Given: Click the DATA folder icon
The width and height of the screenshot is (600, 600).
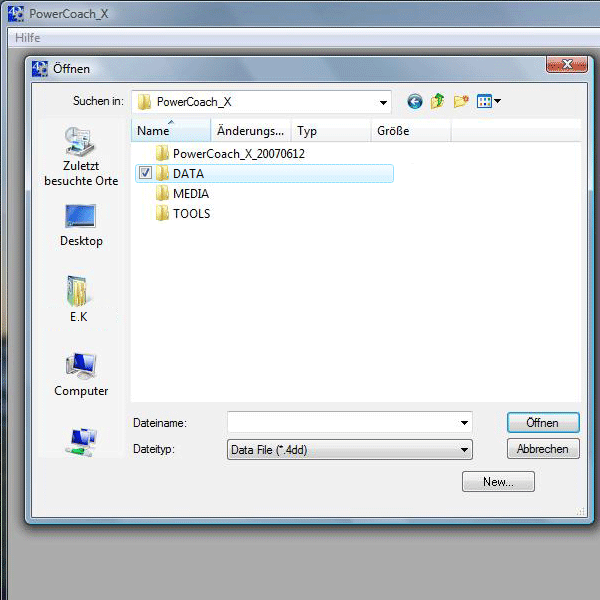Looking at the screenshot, I should (162, 173).
